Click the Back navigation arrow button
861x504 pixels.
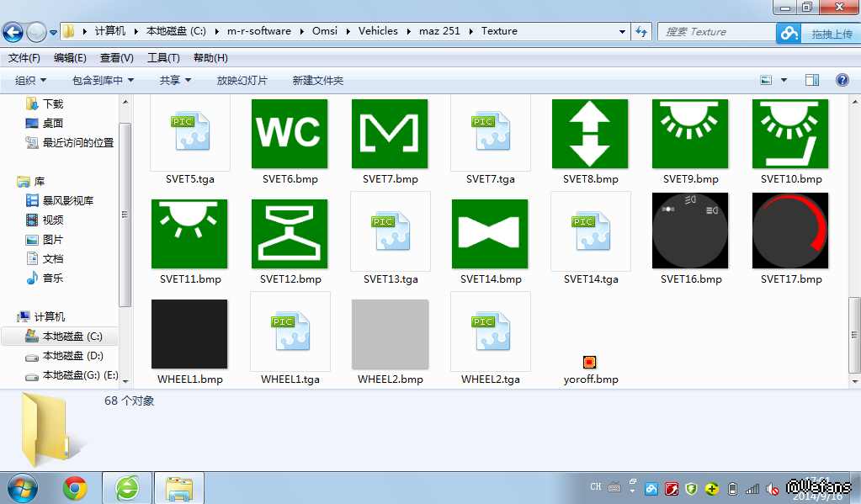tap(13, 32)
